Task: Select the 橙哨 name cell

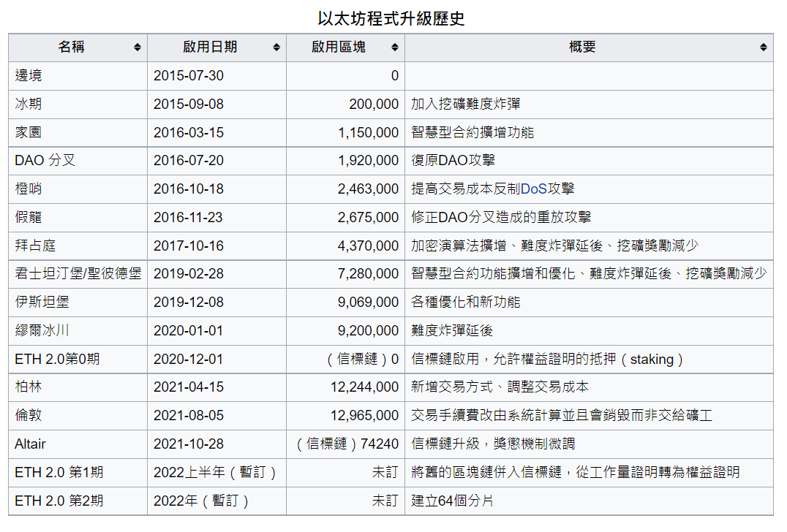Action: pos(78,189)
